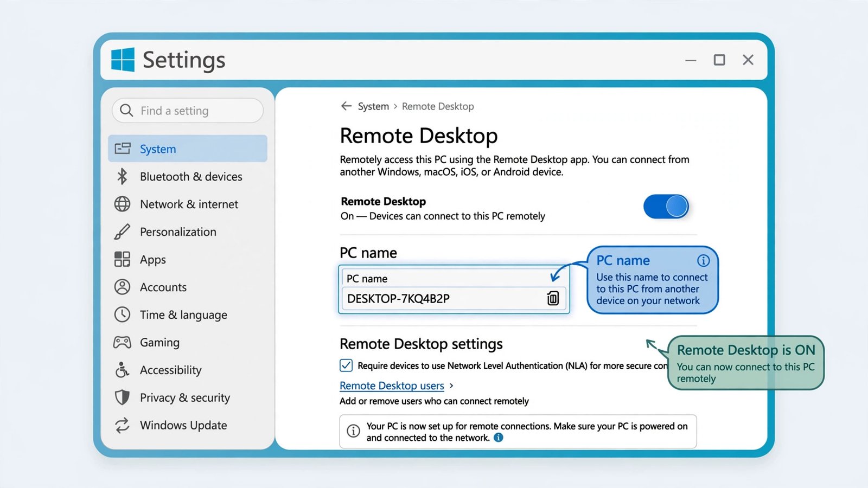Click the globe icon for Network & internet

[122, 204]
